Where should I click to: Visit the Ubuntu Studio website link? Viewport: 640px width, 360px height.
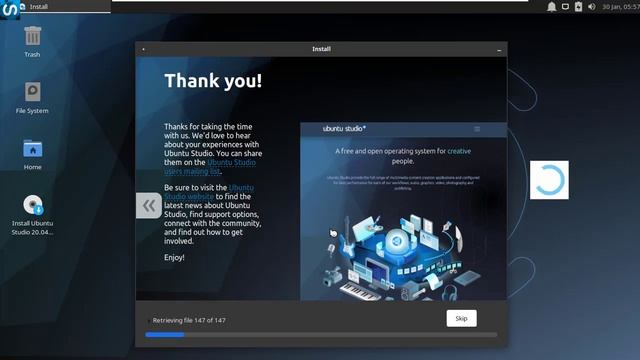[209, 192]
